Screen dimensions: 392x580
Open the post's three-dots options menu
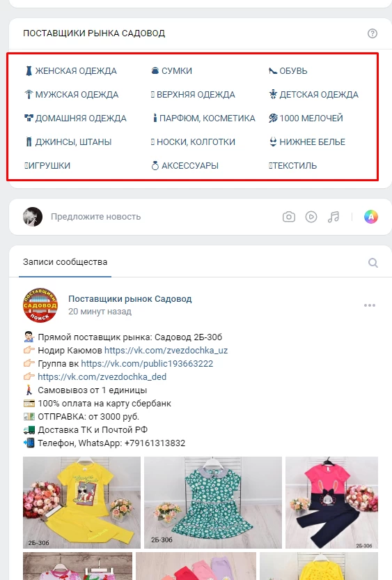(370, 305)
